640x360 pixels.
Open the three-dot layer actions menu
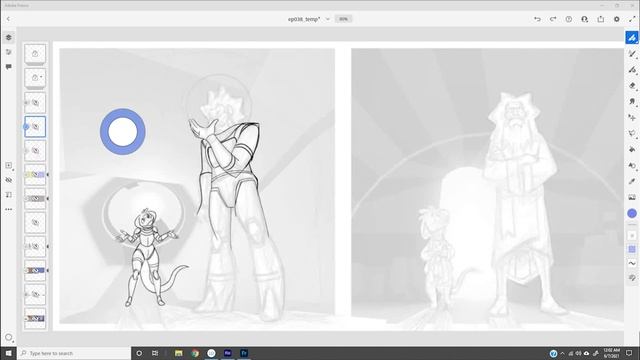pos(9,209)
